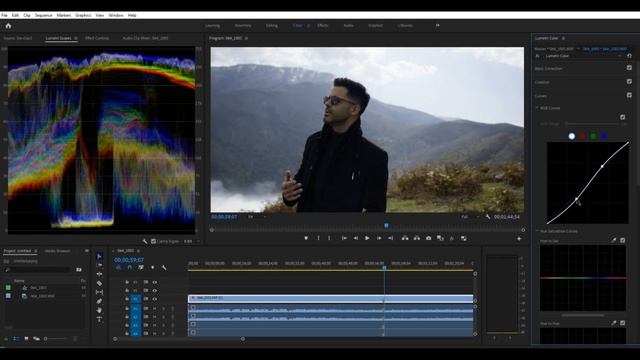Step forward one frame
The height and width of the screenshot is (360, 640).
click(379, 238)
